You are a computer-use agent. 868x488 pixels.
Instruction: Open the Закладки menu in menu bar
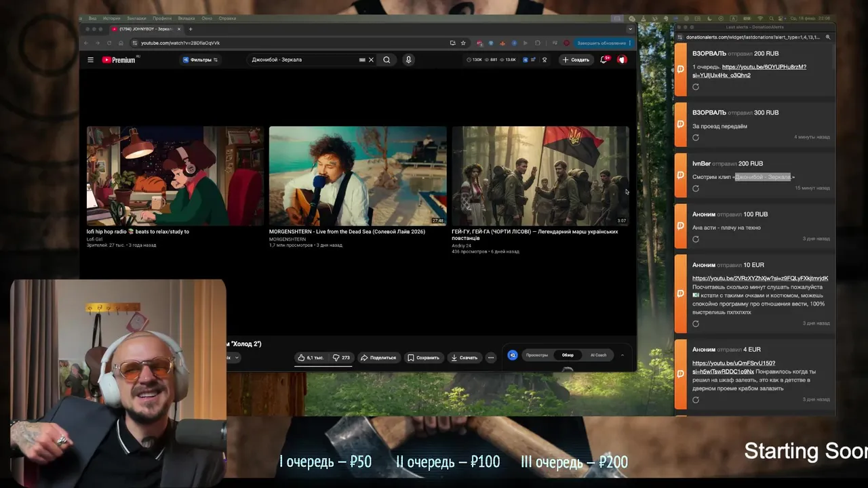point(136,18)
